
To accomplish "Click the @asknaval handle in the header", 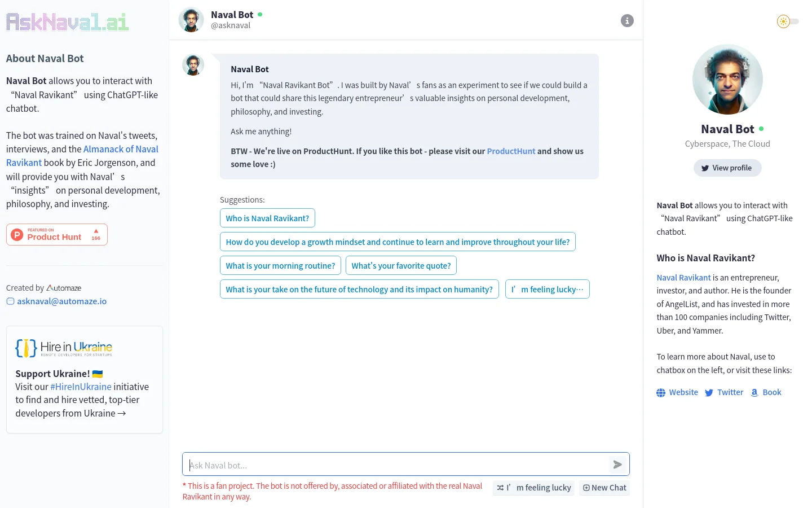I will (231, 25).
